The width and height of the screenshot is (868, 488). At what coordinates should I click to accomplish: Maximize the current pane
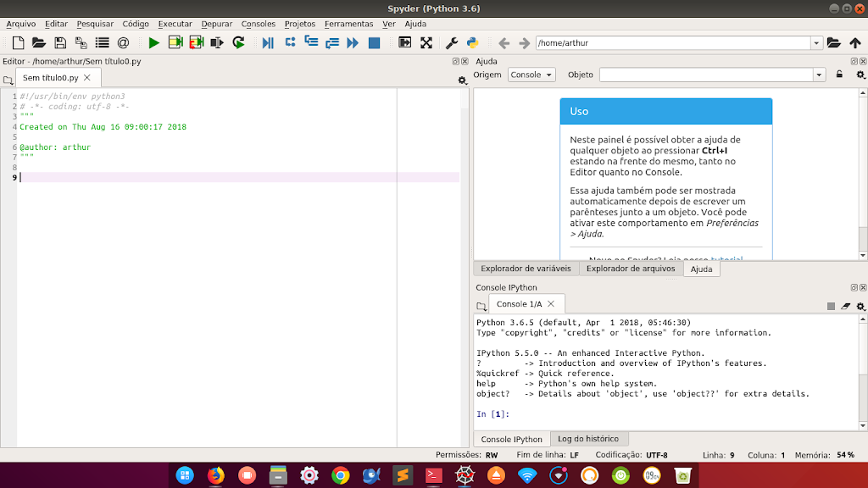(404, 42)
